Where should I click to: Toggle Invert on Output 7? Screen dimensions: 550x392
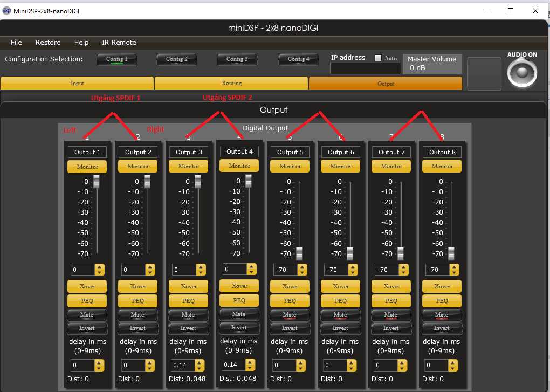(x=391, y=328)
